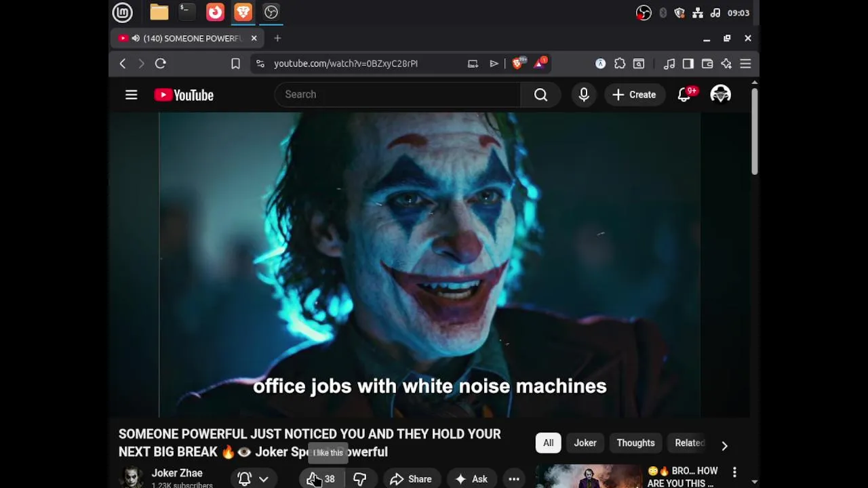Viewport: 868px width, 488px height.
Task: Open the file manager from the panel
Action: [159, 12]
